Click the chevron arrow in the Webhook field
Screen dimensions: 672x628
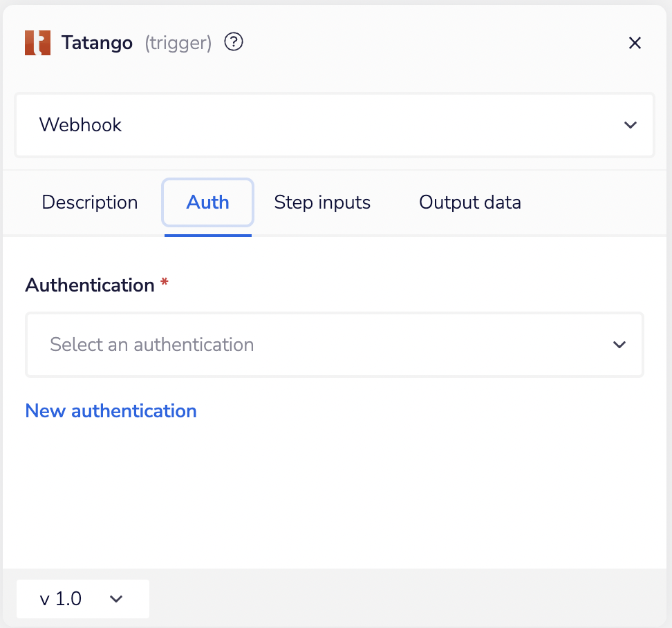630,125
